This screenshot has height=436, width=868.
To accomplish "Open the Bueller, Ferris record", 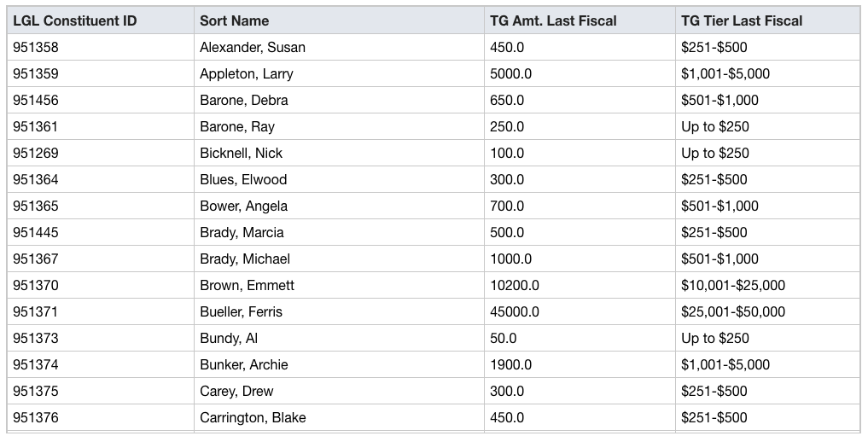I will click(241, 312).
